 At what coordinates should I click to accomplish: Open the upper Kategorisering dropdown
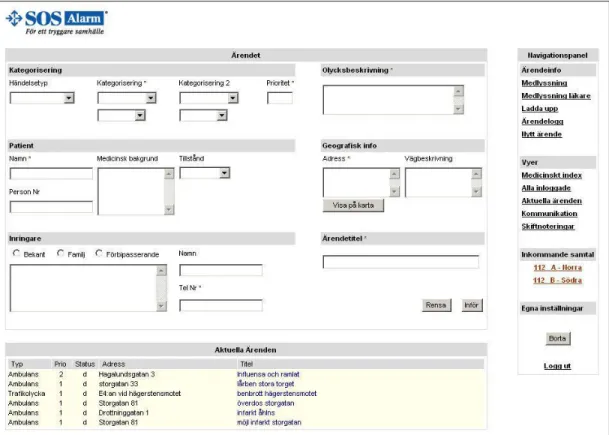pyautogui.click(x=127, y=98)
